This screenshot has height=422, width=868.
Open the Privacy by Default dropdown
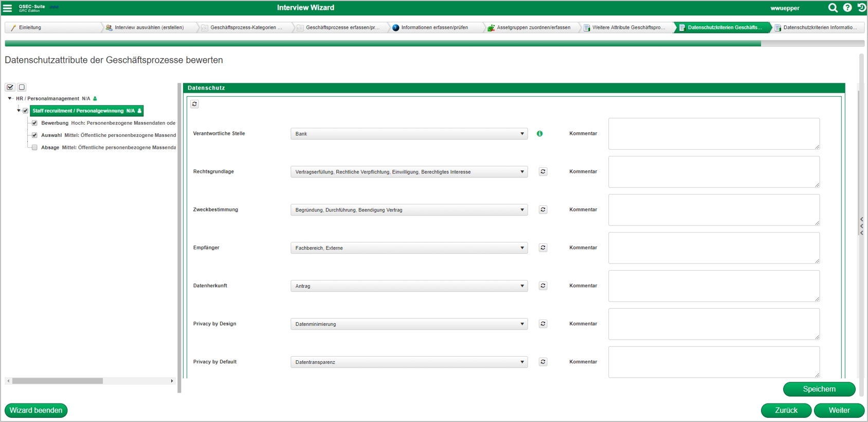409,362
